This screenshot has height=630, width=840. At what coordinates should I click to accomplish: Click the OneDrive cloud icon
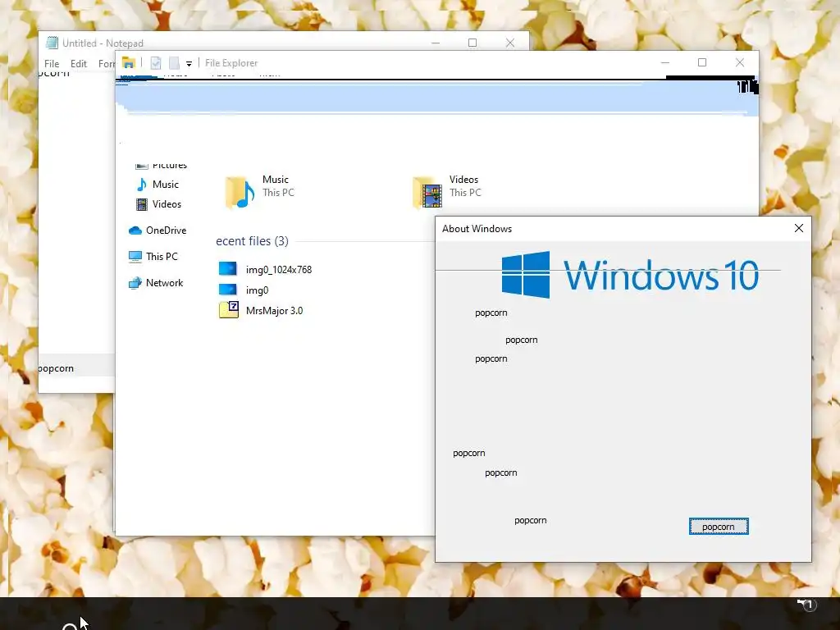pyautogui.click(x=135, y=231)
